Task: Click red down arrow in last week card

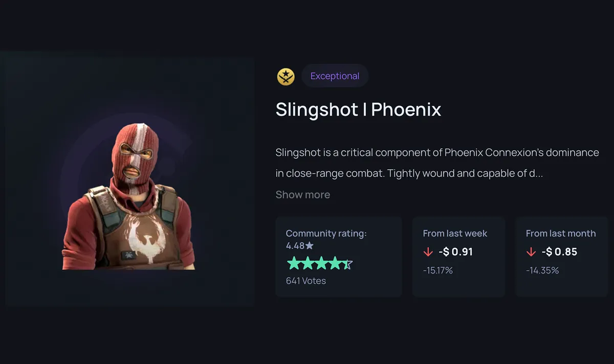Action: [x=428, y=252]
